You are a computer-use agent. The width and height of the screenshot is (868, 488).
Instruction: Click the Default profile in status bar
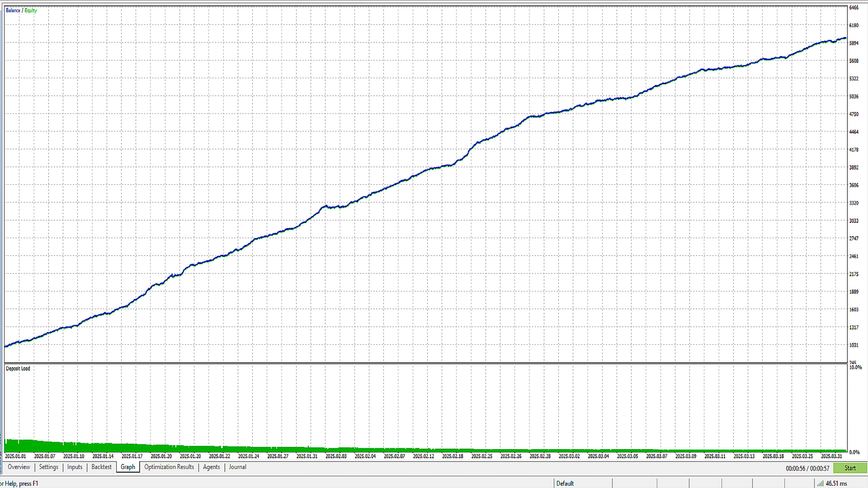coord(565,483)
